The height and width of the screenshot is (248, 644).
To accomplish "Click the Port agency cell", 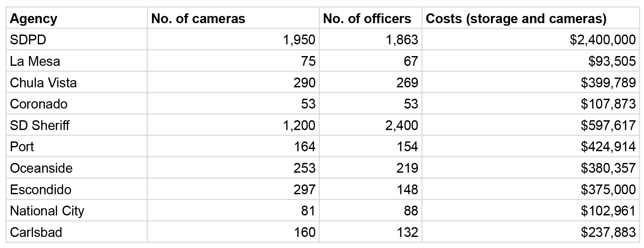I will [x=76, y=146].
